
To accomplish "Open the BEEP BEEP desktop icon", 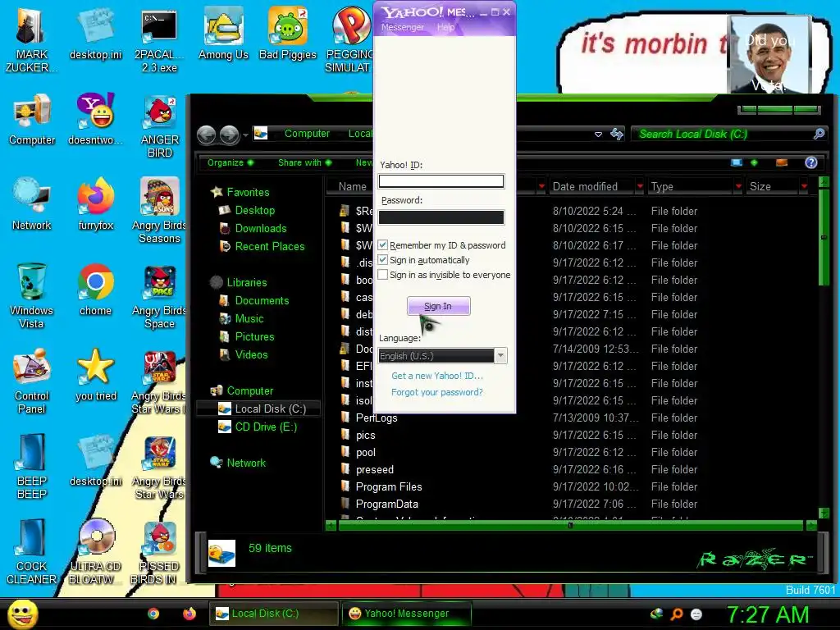I will click(32, 466).
